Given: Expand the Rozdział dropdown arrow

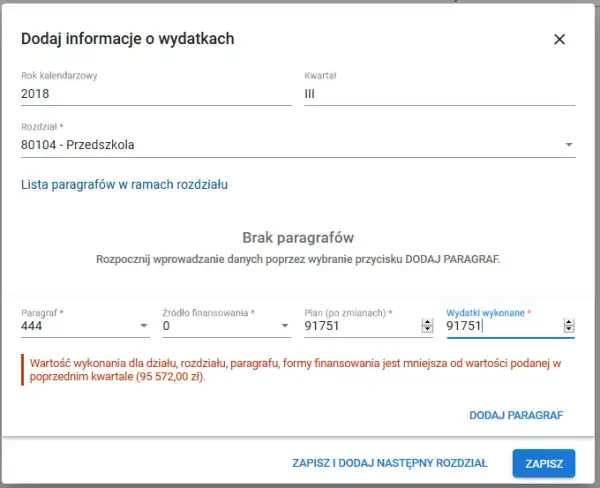Looking at the screenshot, I should tap(569, 145).
